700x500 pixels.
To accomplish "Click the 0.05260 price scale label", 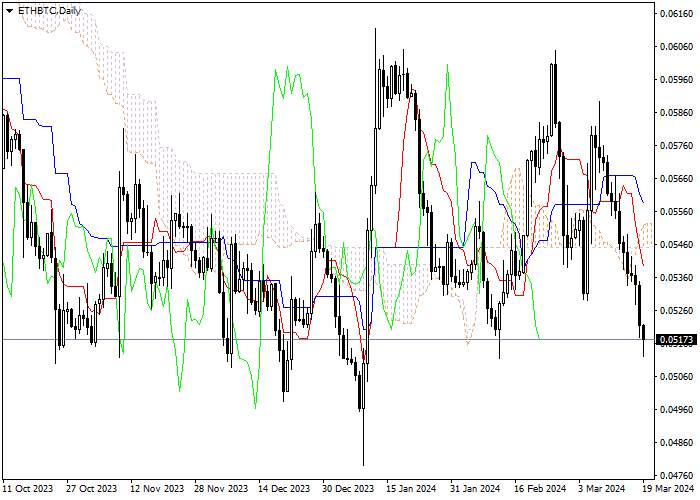I will (677, 310).
